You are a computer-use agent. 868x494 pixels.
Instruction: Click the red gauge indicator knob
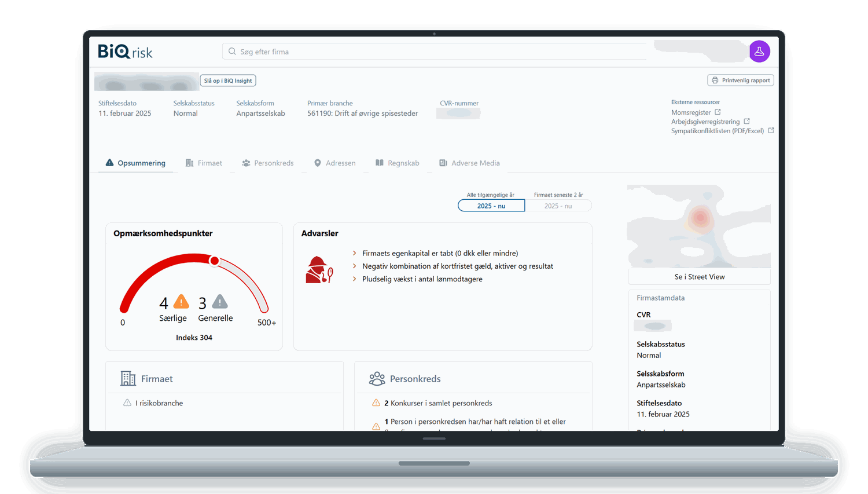click(x=215, y=261)
